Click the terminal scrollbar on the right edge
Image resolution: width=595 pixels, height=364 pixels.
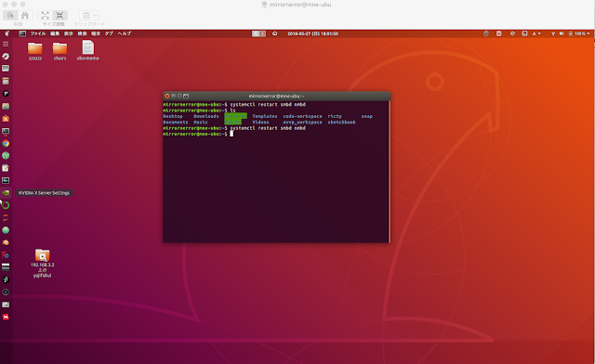point(389,172)
